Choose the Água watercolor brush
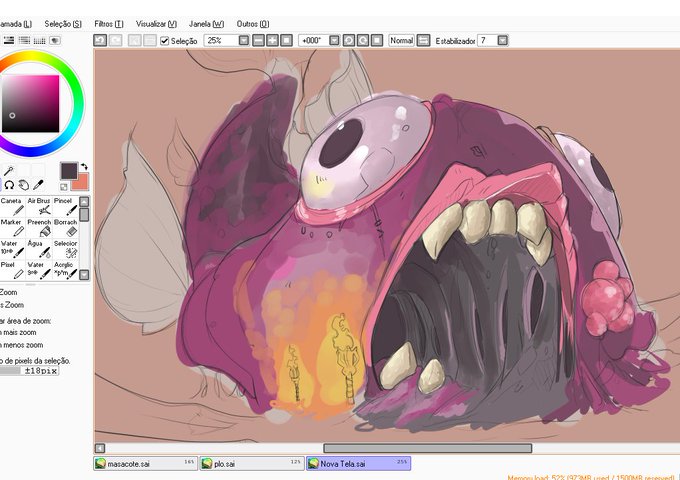 coord(39,249)
